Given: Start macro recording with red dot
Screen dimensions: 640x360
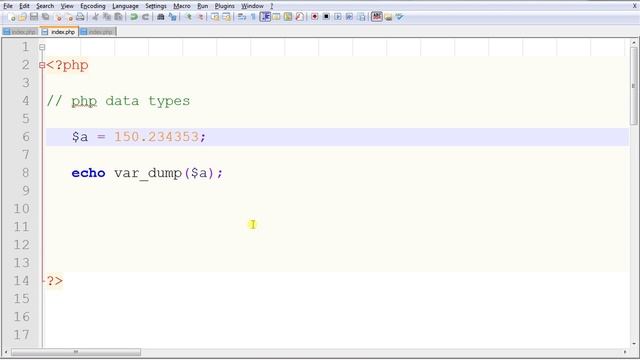Looking at the screenshot, I should 314,17.
